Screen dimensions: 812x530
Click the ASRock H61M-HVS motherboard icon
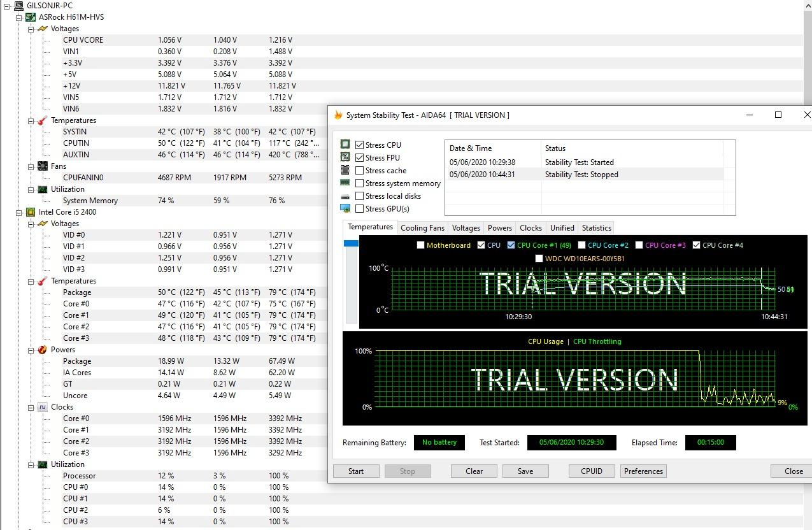31,17
